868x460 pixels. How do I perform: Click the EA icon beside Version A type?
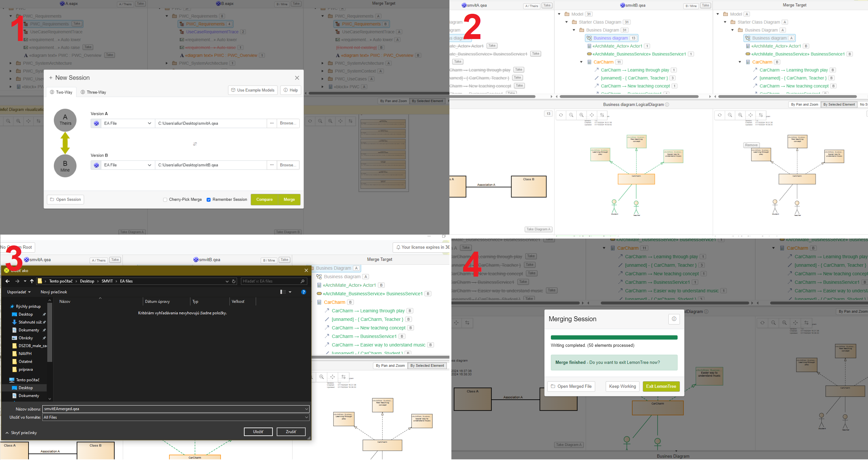point(97,124)
